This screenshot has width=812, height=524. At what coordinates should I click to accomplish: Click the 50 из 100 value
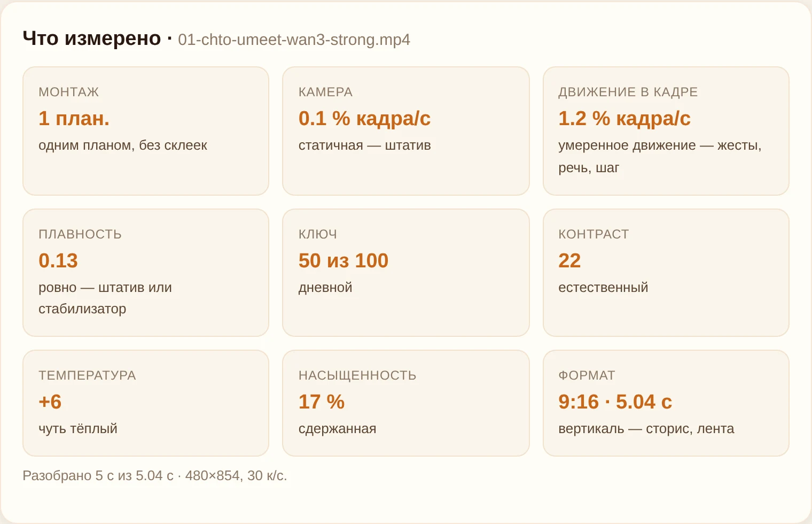343,260
